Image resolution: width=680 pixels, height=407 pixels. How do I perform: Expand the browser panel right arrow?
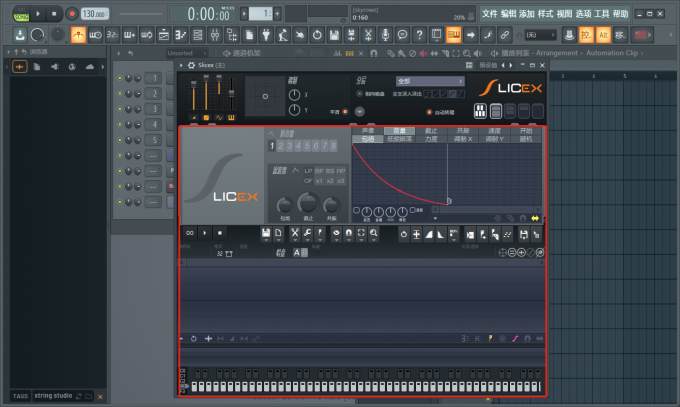[x=103, y=67]
